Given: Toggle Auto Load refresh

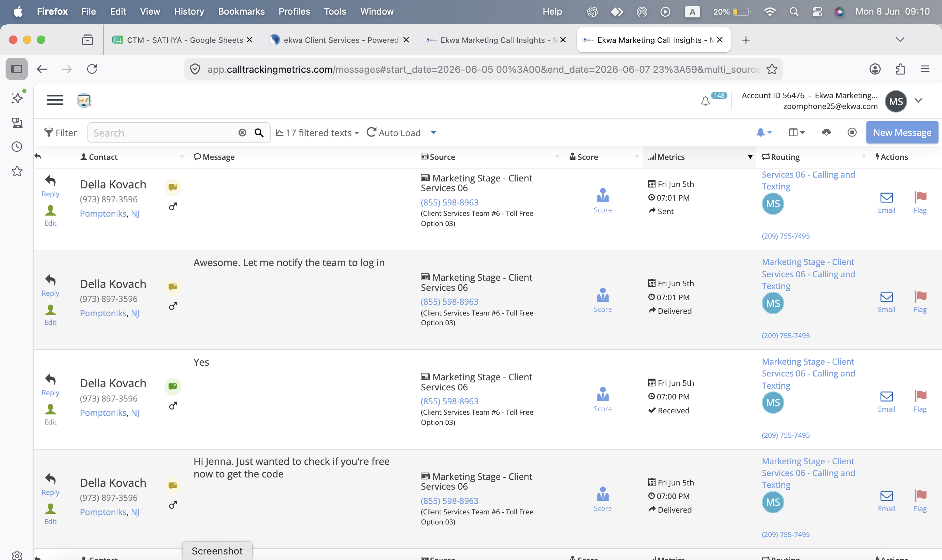Looking at the screenshot, I should point(394,132).
